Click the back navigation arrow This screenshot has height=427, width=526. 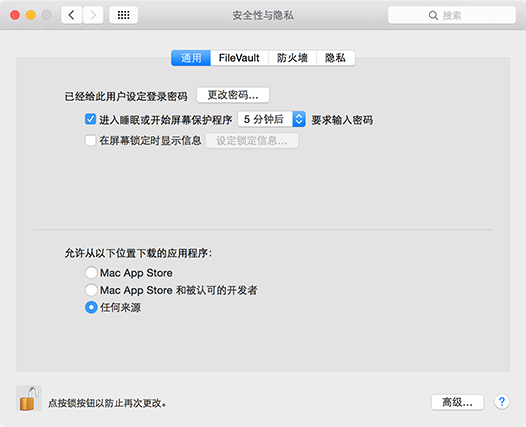pyautogui.click(x=71, y=15)
